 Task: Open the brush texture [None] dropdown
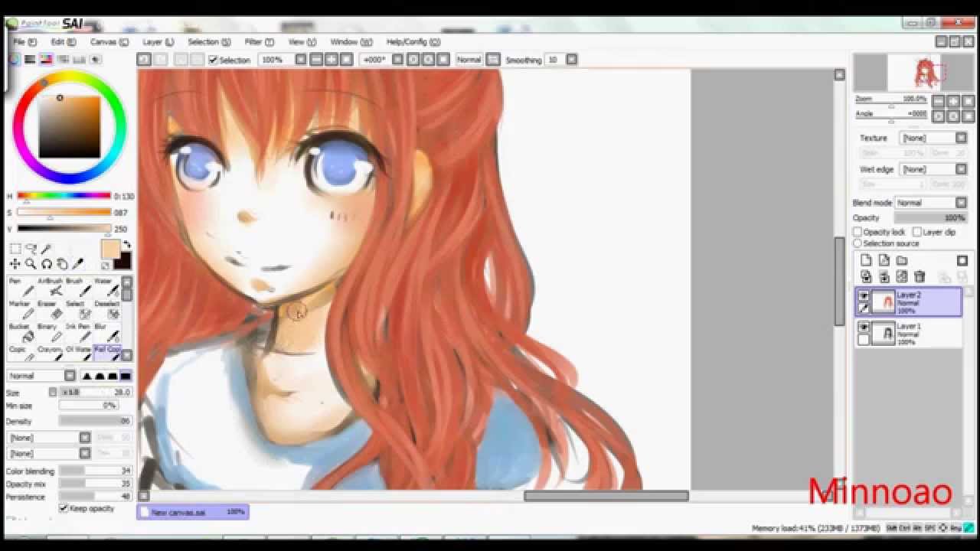pos(49,454)
